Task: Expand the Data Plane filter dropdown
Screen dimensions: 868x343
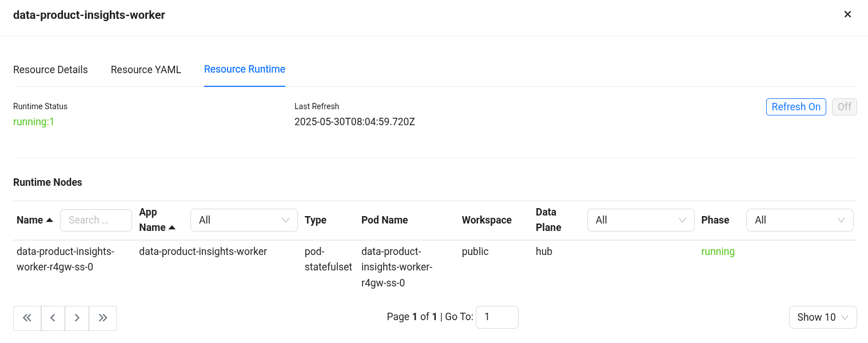Action: pos(640,220)
